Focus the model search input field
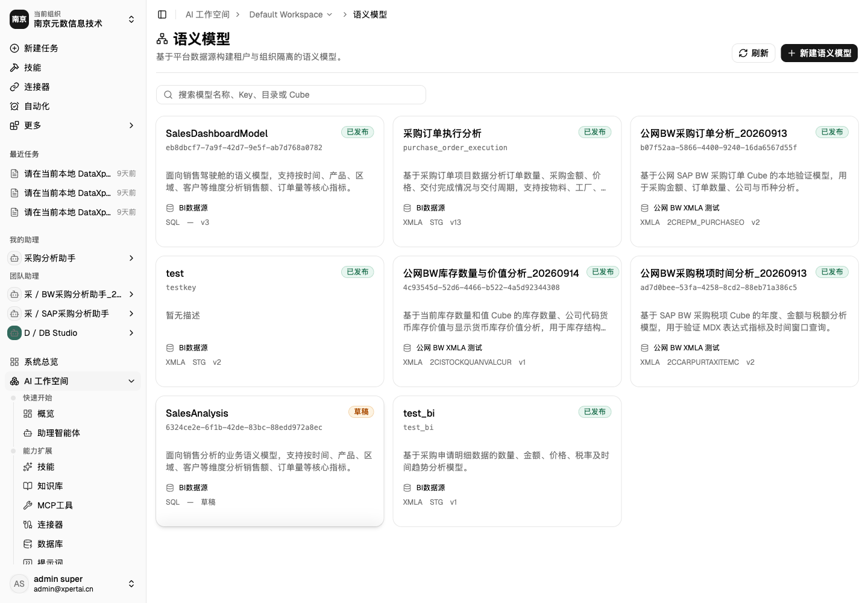The width and height of the screenshot is (868, 603). 291,95
